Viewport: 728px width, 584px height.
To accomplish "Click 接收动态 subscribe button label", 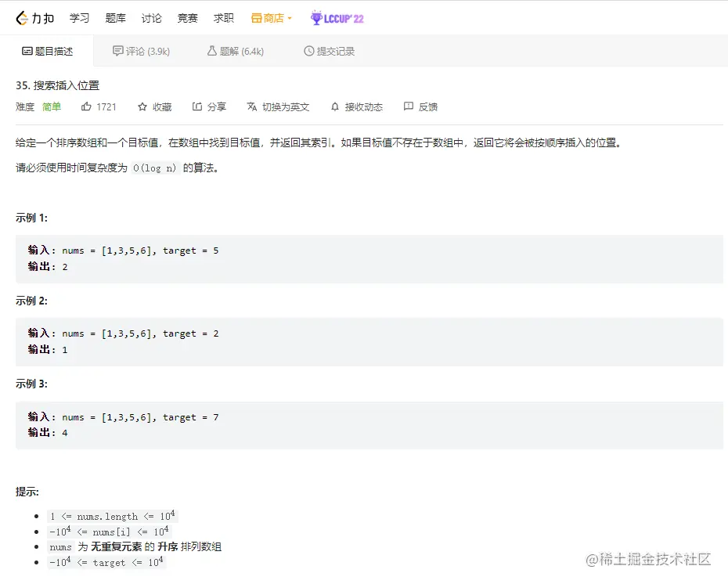I will pyautogui.click(x=363, y=107).
